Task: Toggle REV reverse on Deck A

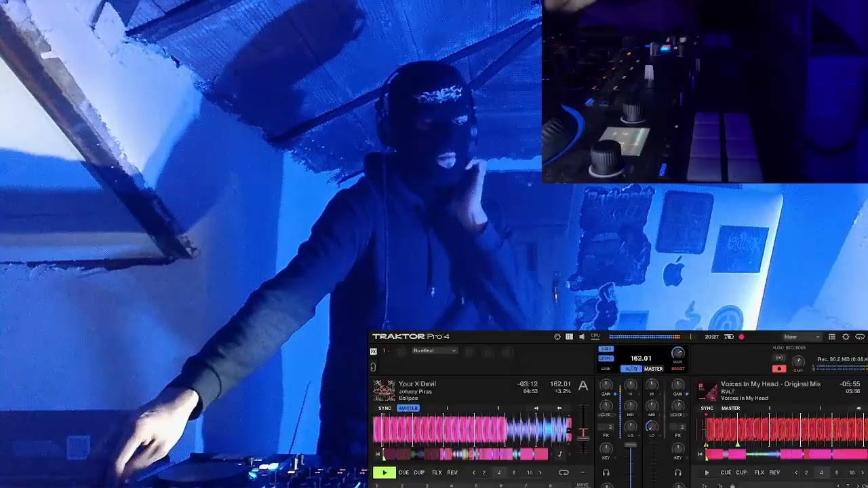Action: pos(452,472)
